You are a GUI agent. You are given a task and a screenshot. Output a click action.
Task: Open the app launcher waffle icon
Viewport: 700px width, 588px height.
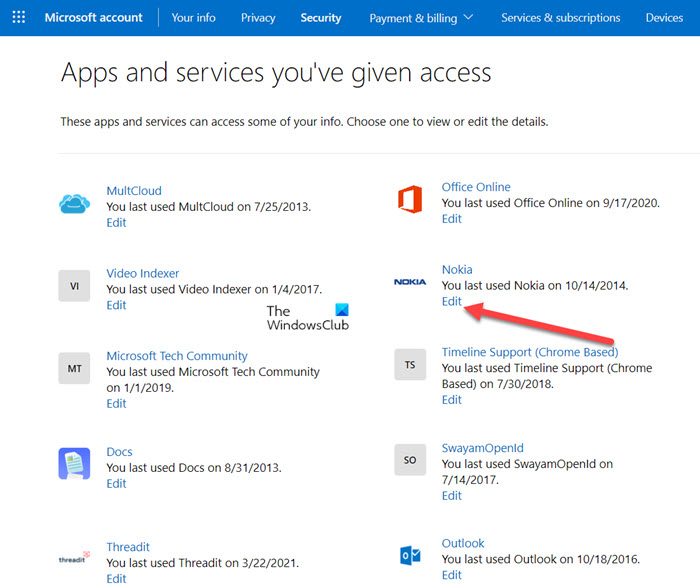pos(18,18)
